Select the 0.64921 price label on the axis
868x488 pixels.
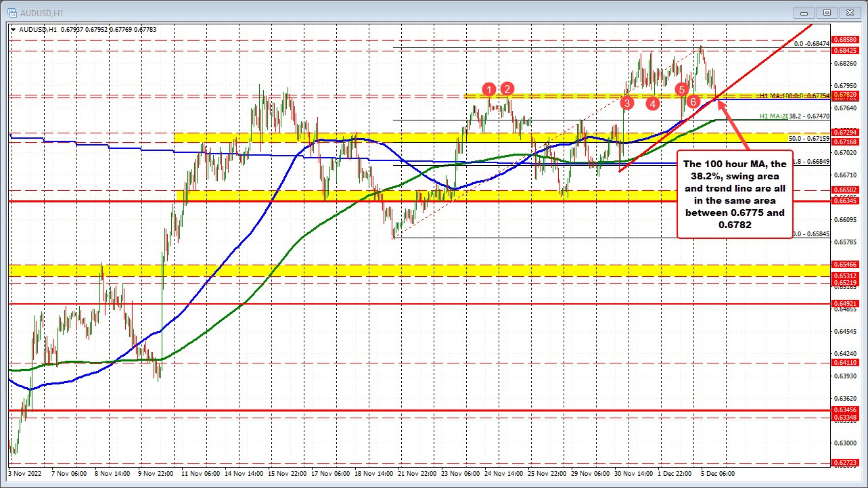(845, 304)
